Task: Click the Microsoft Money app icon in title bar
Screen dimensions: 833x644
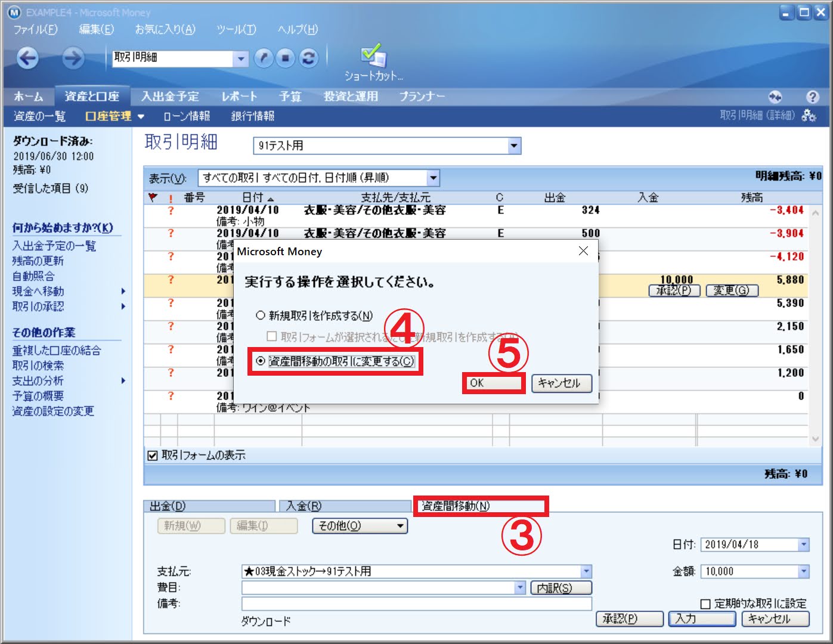Action: tap(14, 12)
